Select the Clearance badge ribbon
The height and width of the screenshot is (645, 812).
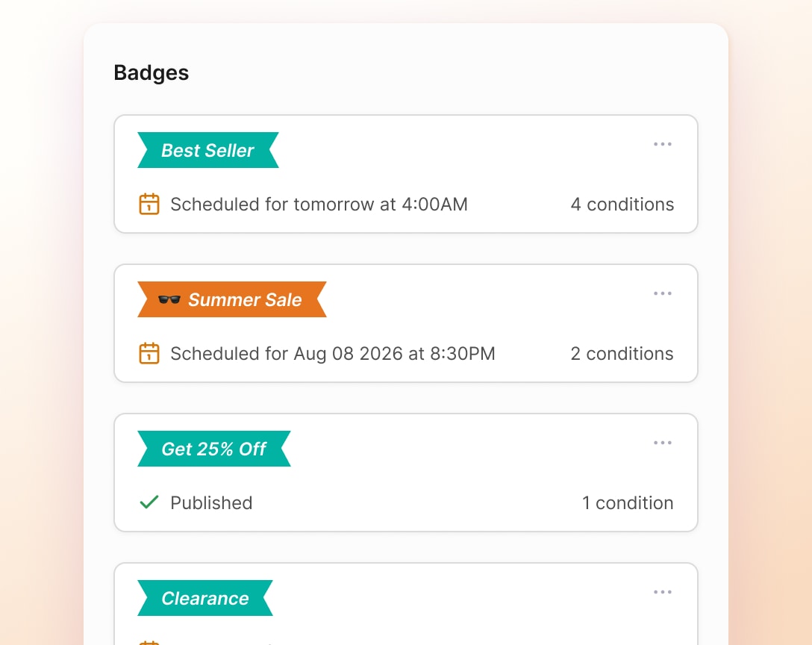204,598
